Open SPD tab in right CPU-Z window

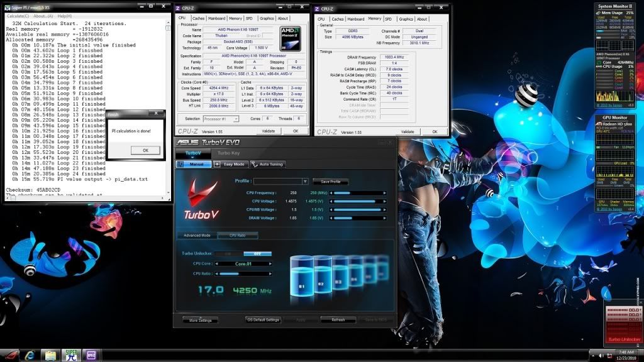coord(389,19)
